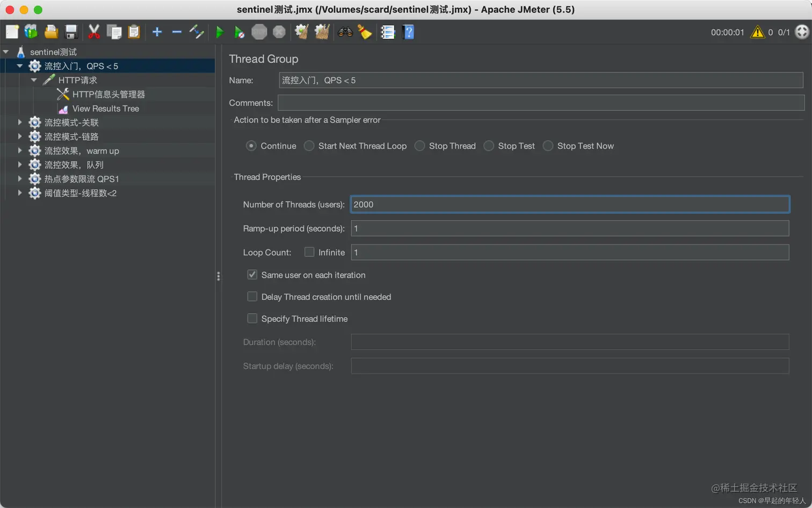
Task: Collapse the HTTP请求 node arrow
Action: pos(34,80)
